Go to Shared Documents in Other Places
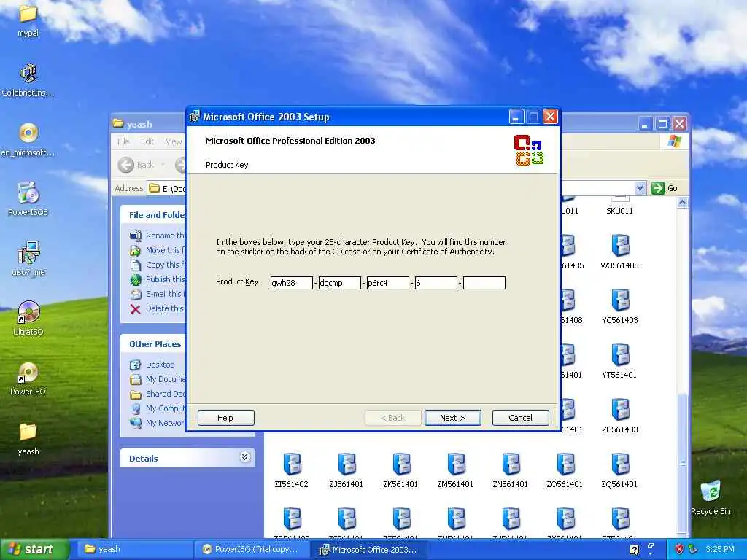The image size is (747, 560). tap(166, 394)
